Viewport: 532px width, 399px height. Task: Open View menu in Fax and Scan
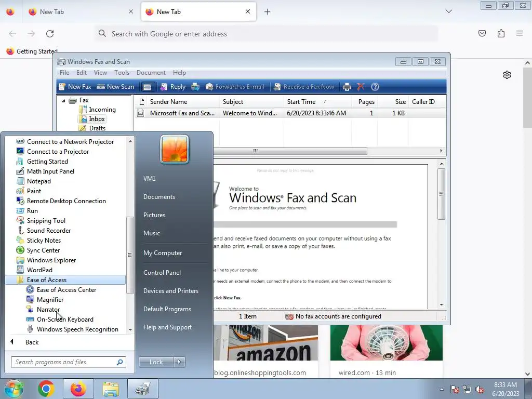[100, 73]
